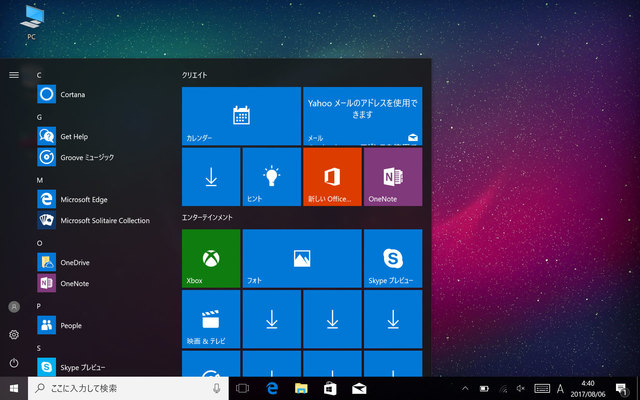Click the Windows Start button
Screen dimensions: 640x400
pos(14,388)
